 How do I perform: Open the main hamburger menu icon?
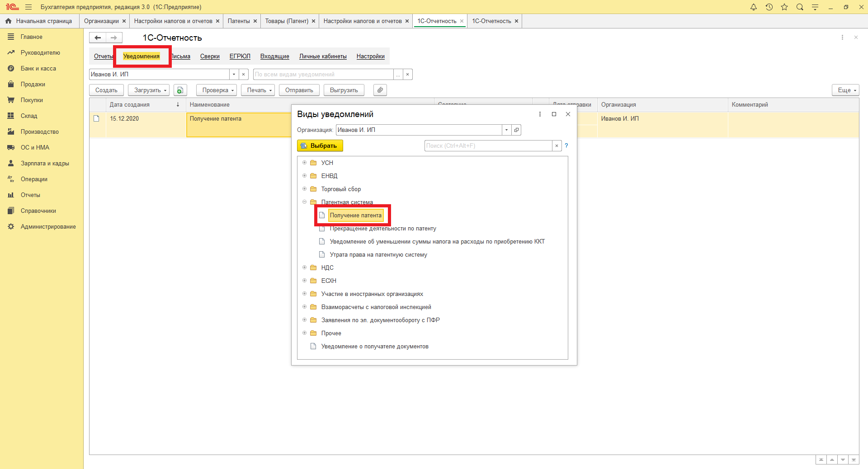pyautogui.click(x=28, y=7)
